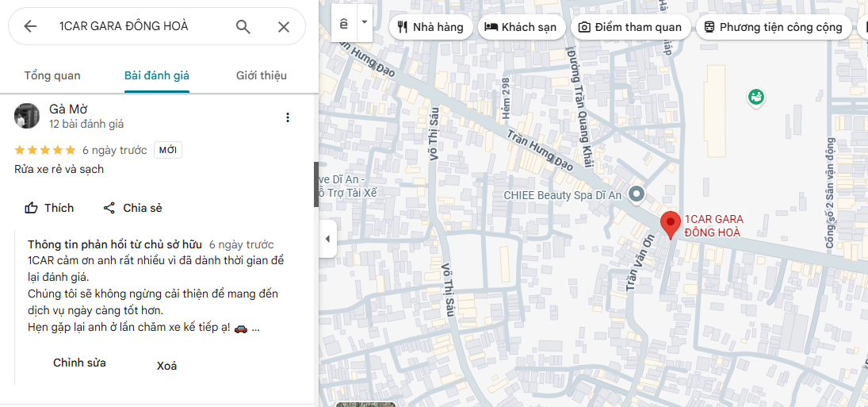868x407 pixels.
Task: Filter map by Phương tiện công cộng chip
Action: (x=774, y=27)
